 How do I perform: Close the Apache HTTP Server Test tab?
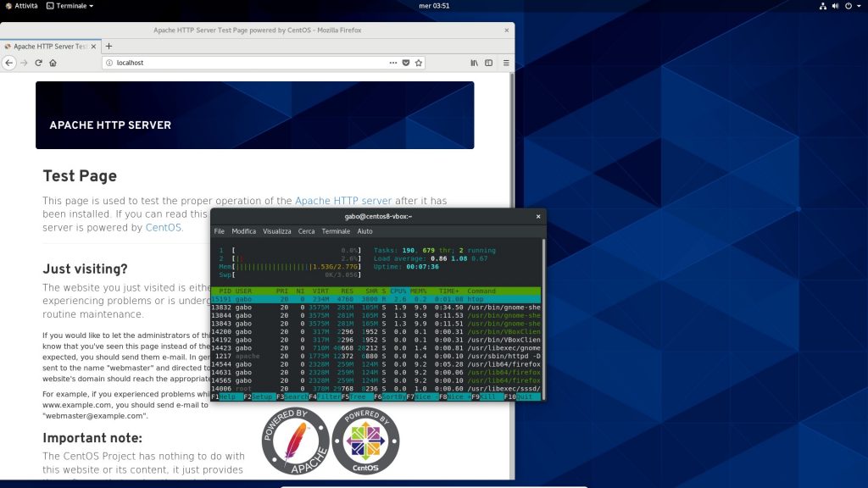(x=93, y=47)
